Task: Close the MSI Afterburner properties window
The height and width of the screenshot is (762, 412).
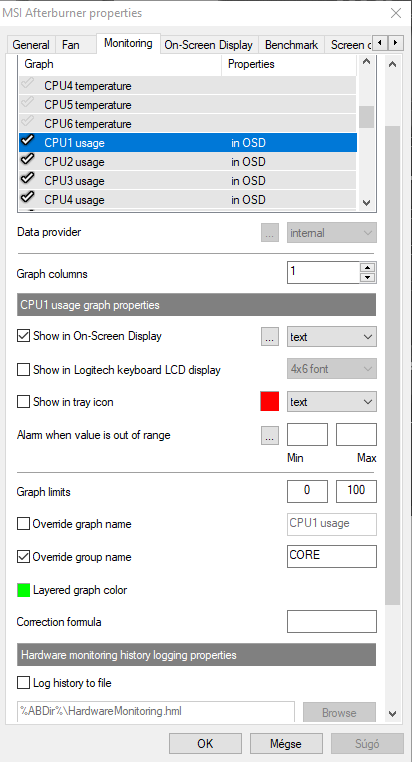Action: coord(396,13)
